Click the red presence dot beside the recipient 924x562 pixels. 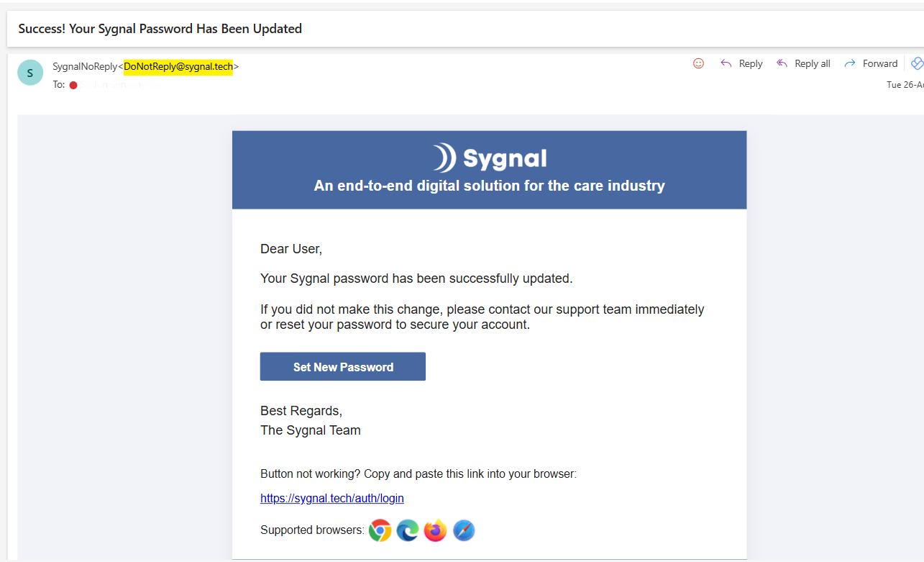coord(73,85)
